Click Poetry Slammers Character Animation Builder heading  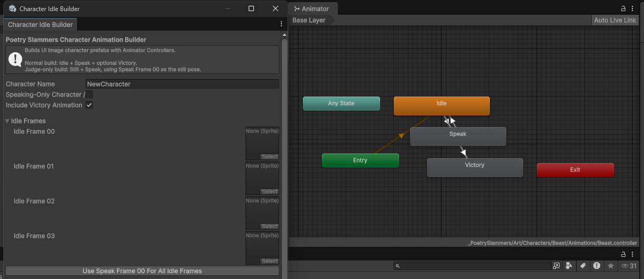pos(76,40)
